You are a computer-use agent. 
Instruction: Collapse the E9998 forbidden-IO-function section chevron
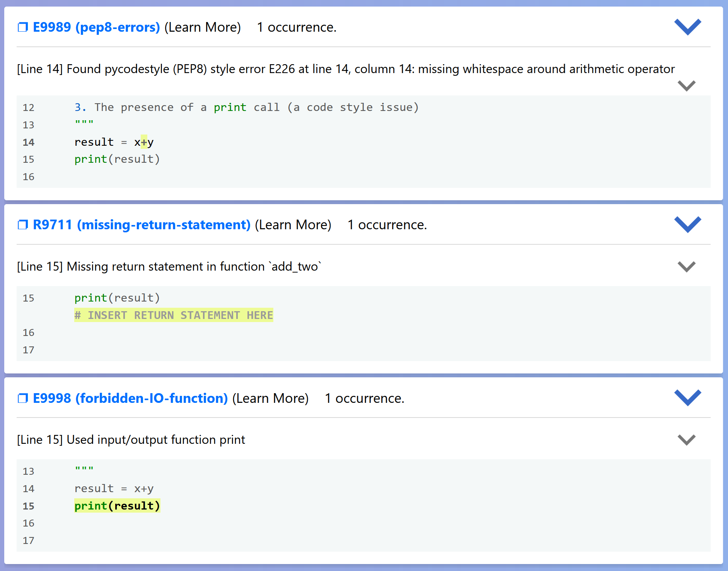[687, 397]
